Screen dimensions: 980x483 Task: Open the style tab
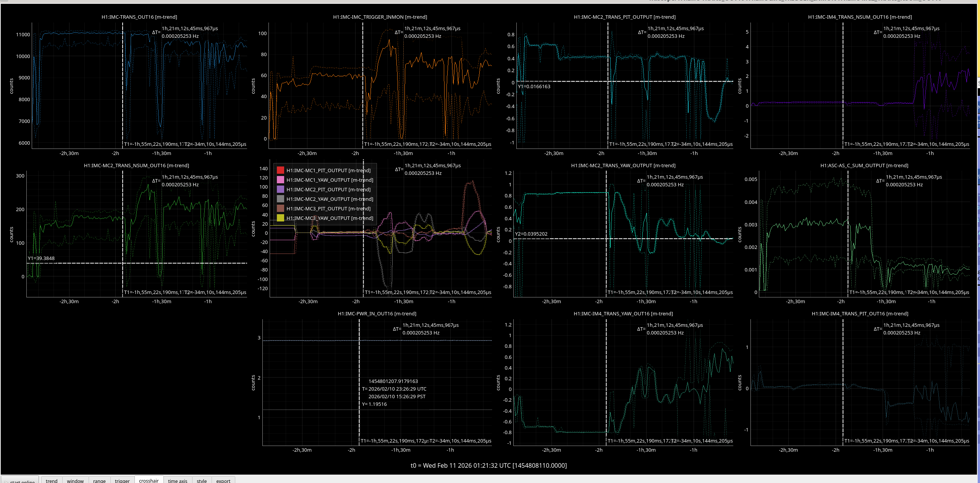tap(202, 480)
